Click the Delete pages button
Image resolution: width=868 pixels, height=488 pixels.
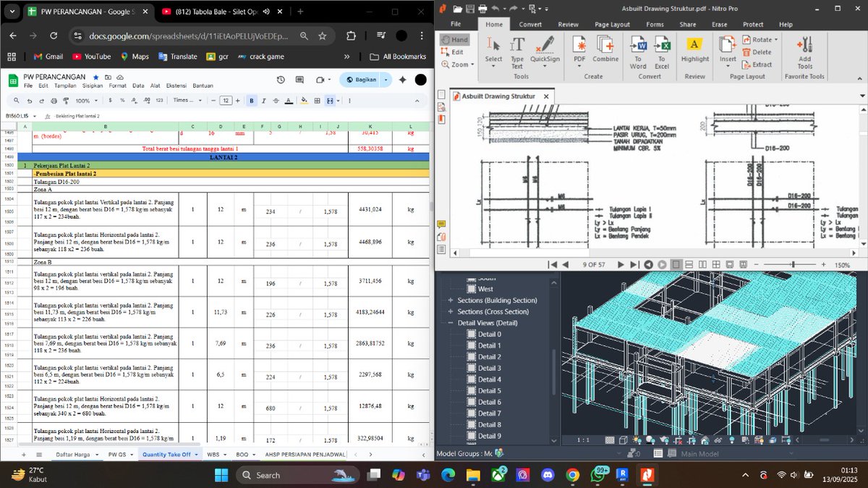point(757,52)
